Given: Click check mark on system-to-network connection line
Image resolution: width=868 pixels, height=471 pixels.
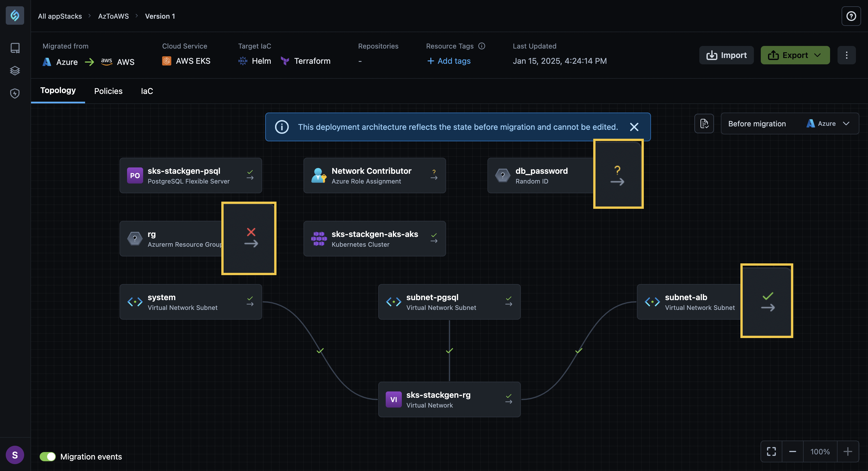Looking at the screenshot, I should click(320, 350).
